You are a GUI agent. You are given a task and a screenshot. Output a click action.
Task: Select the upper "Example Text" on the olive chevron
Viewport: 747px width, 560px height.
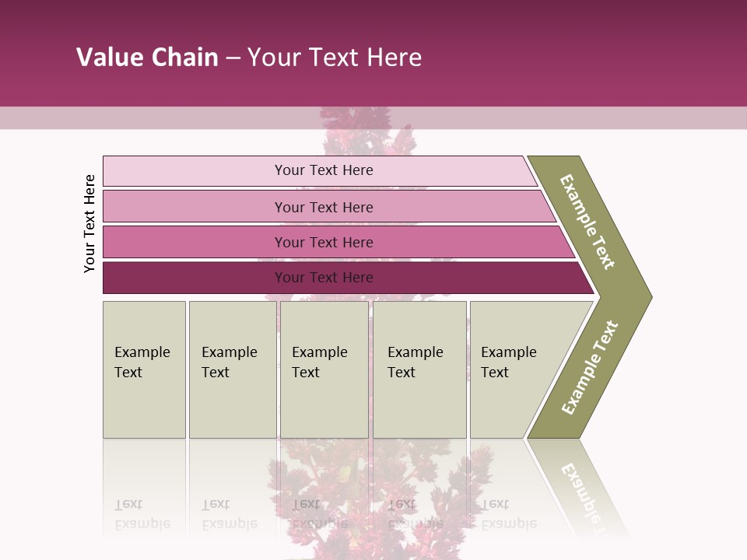[588, 222]
